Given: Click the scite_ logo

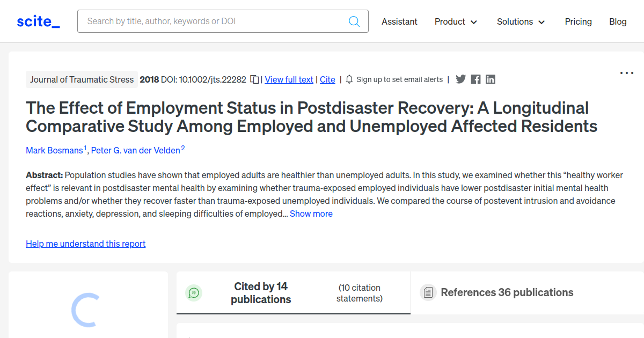Looking at the screenshot, I should tap(38, 21).
